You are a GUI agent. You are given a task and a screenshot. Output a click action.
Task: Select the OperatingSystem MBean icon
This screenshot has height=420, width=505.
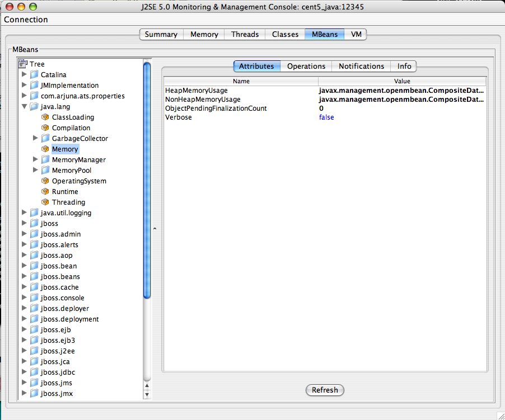click(45, 181)
